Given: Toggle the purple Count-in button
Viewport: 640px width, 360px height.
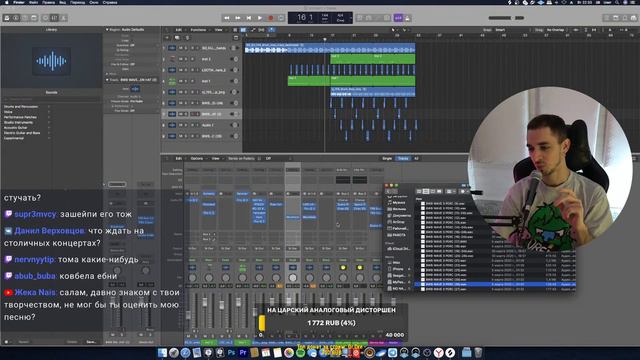Looking at the screenshot, I should click(x=398, y=18).
